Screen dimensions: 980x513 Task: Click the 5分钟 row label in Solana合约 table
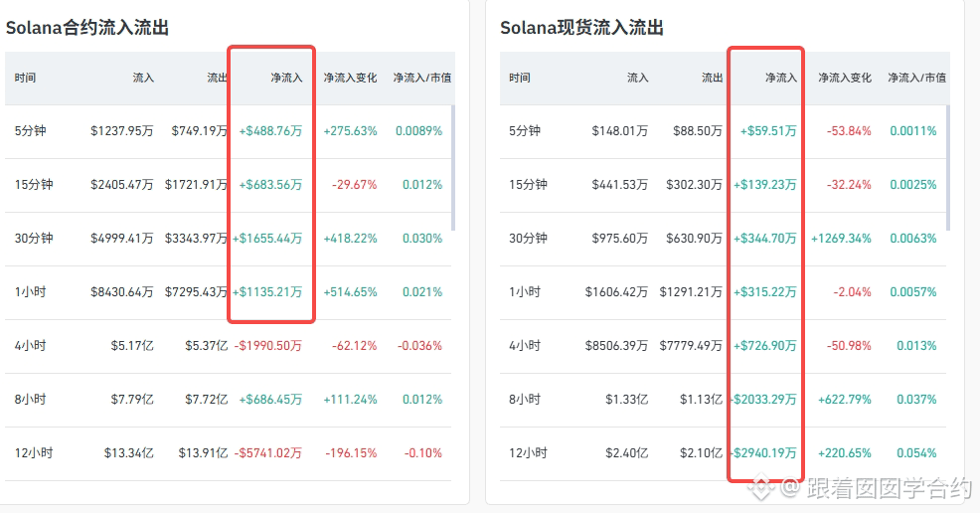coord(31,131)
